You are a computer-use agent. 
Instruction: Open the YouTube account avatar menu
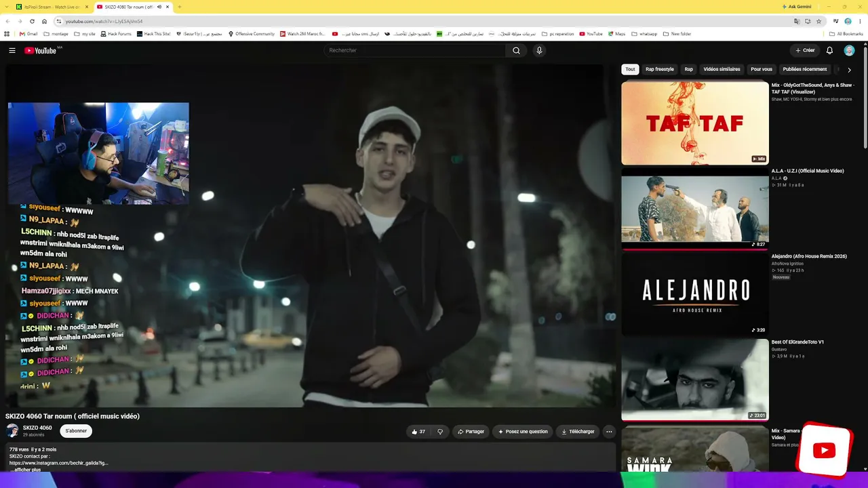[849, 51]
